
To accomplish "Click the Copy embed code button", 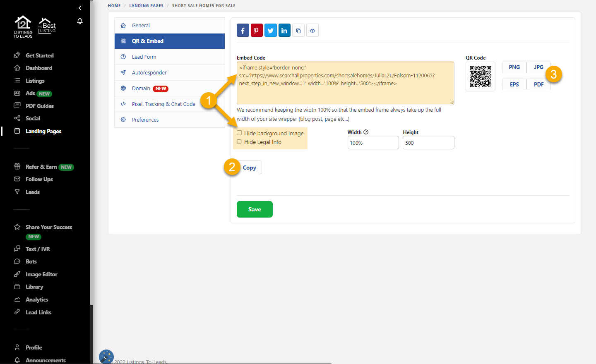I will [250, 168].
